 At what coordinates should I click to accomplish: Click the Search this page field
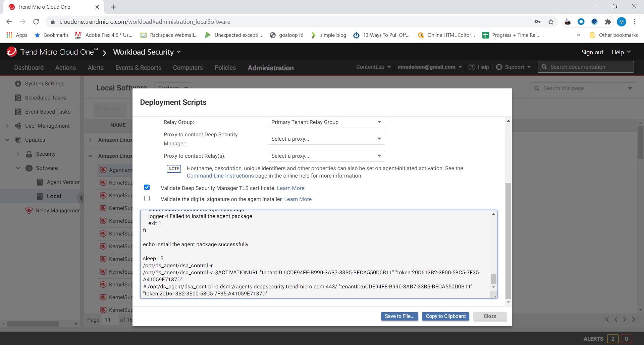(584, 88)
